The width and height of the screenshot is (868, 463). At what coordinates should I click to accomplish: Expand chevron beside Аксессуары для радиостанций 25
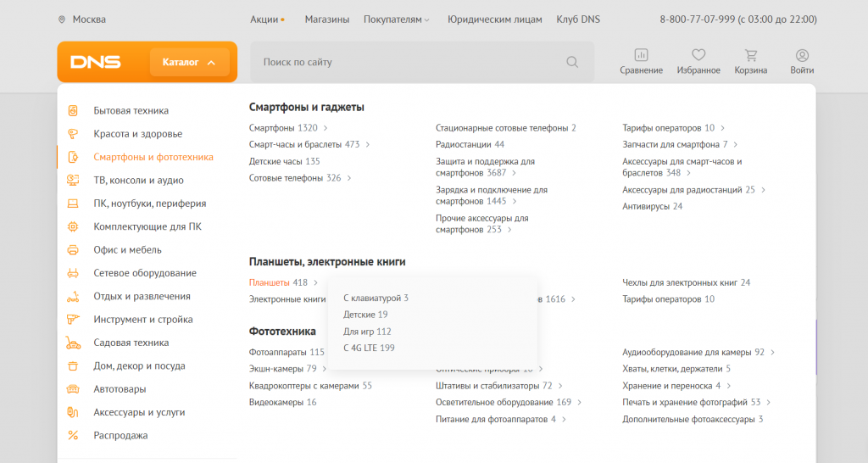point(764,189)
